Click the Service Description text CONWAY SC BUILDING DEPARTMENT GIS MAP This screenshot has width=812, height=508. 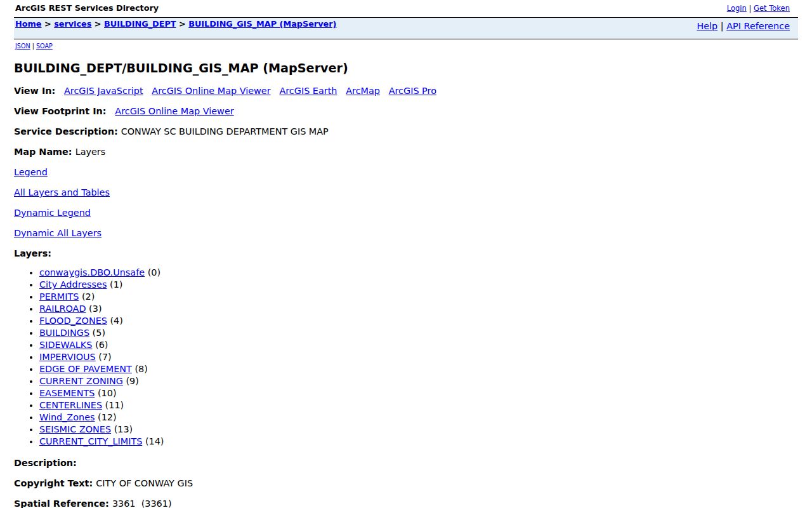click(x=225, y=131)
